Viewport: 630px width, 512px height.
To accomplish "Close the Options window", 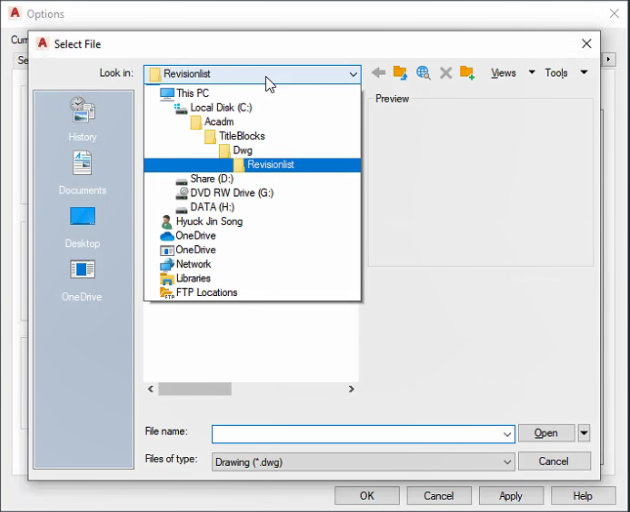I will point(614,13).
